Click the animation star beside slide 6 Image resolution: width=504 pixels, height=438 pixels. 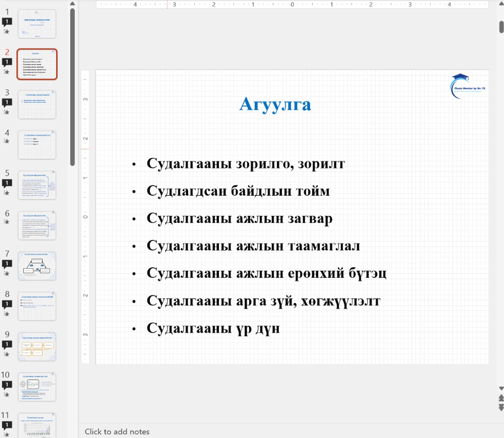6,222
